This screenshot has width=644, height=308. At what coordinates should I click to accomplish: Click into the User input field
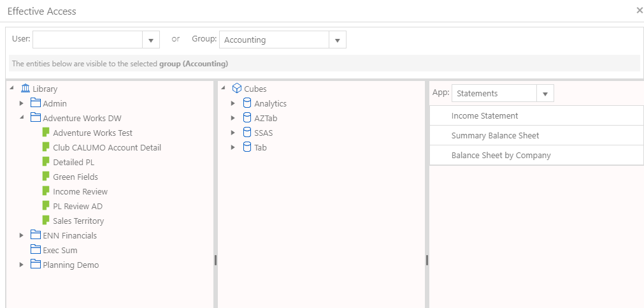pyautogui.click(x=87, y=40)
